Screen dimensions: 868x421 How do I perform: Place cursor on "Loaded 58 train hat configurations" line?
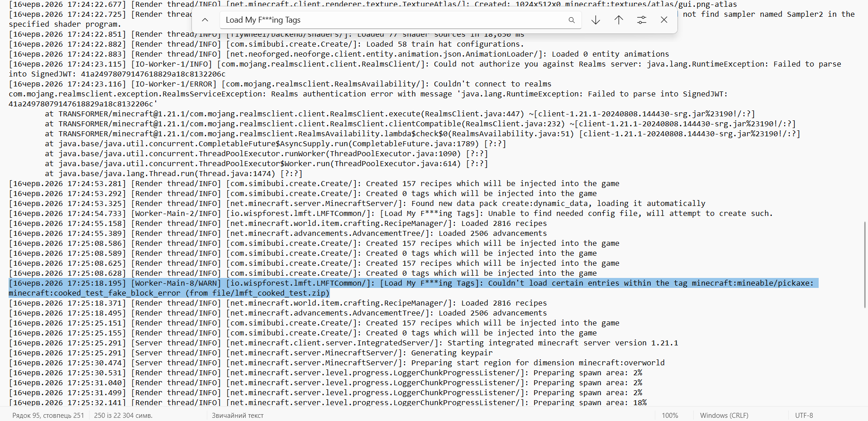(266, 44)
